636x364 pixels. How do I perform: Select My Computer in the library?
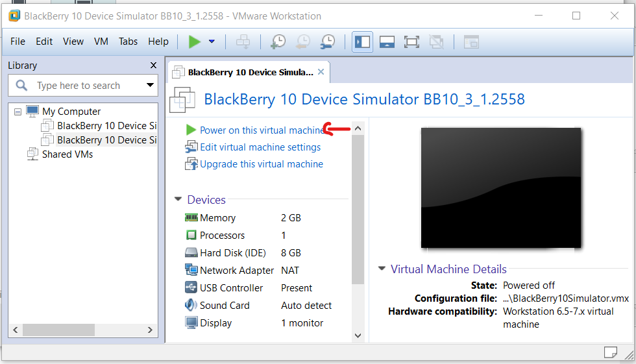point(71,112)
